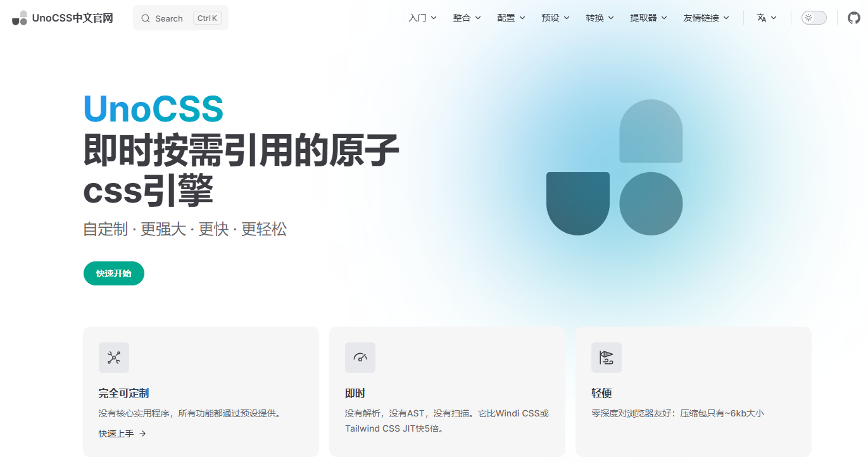The image size is (868, 462).
Task: Expand the 预设 menu
Action: 555,18
